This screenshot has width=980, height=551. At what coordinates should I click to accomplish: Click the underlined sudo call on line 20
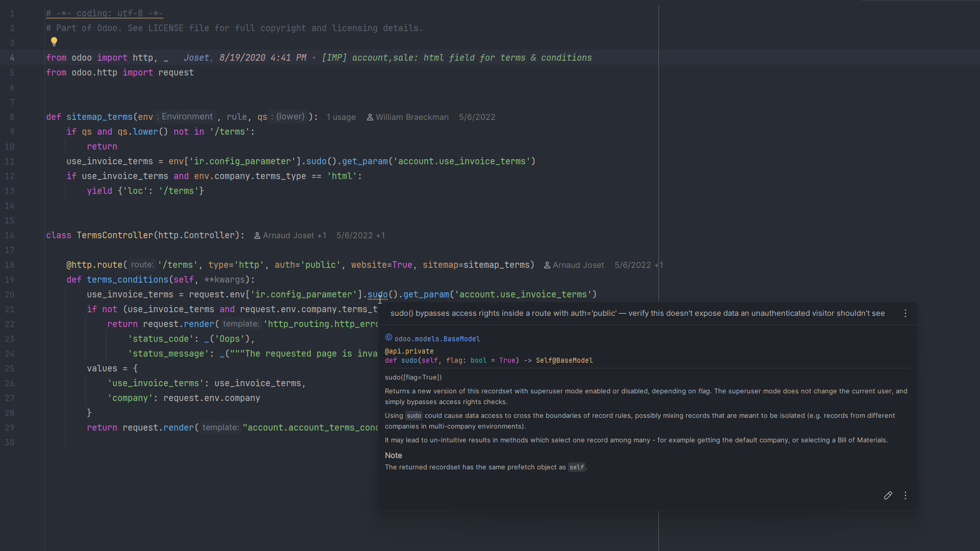(378, 294)
